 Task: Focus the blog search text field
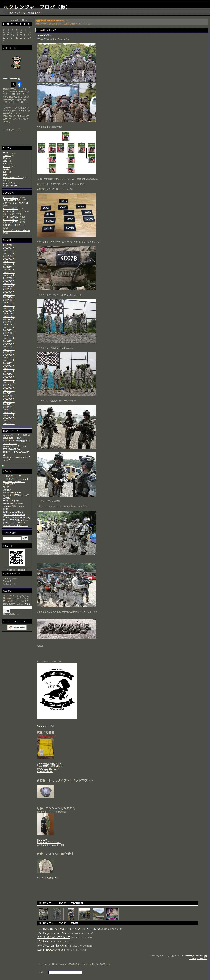click(x=12, y=538)
